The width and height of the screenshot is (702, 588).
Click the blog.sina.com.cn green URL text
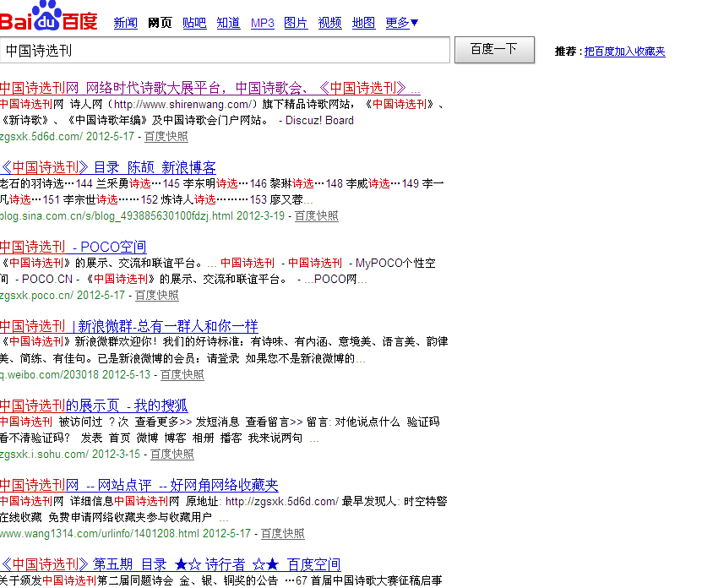pyautogui.click(x=143, y=216)
